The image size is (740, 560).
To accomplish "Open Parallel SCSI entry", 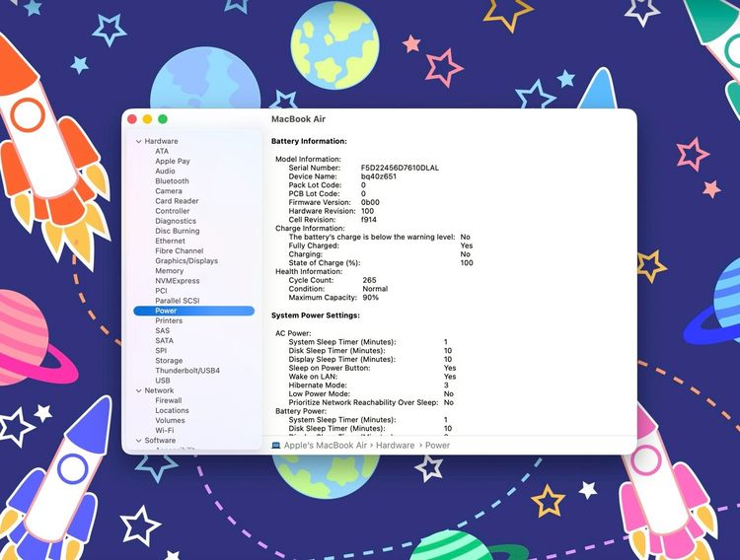I will pyautogui.click(x=178, y=301).
